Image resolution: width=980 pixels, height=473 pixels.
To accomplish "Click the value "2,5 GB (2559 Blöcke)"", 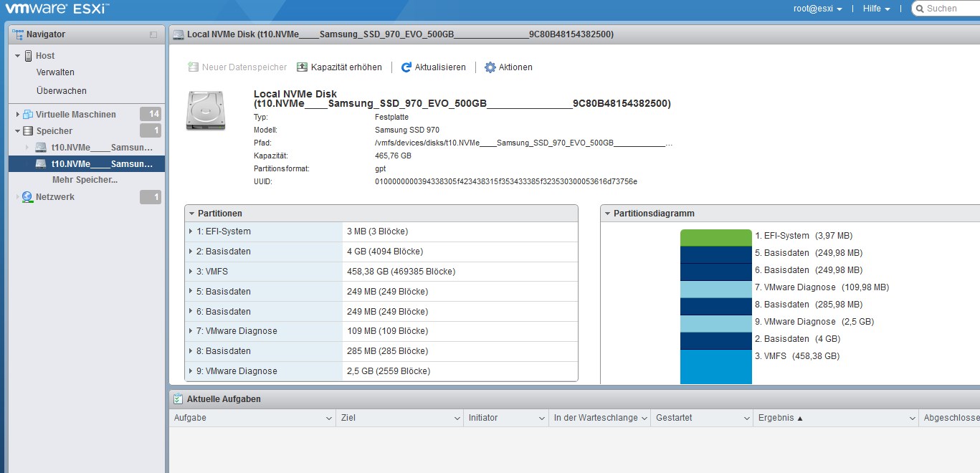I will click(x=389, y=371).
